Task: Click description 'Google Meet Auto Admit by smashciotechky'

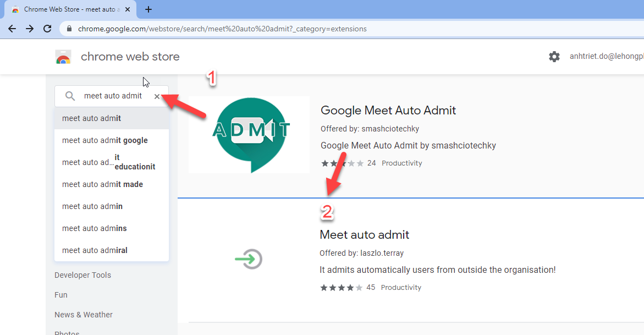Action: click(x=408, y=146)
